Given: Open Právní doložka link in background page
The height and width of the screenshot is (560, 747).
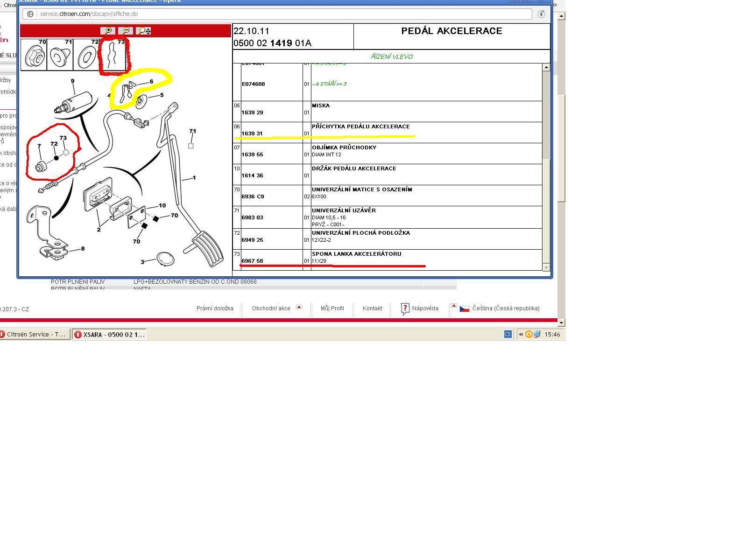Looking at the screenshot, I should [x=215, y=308].
